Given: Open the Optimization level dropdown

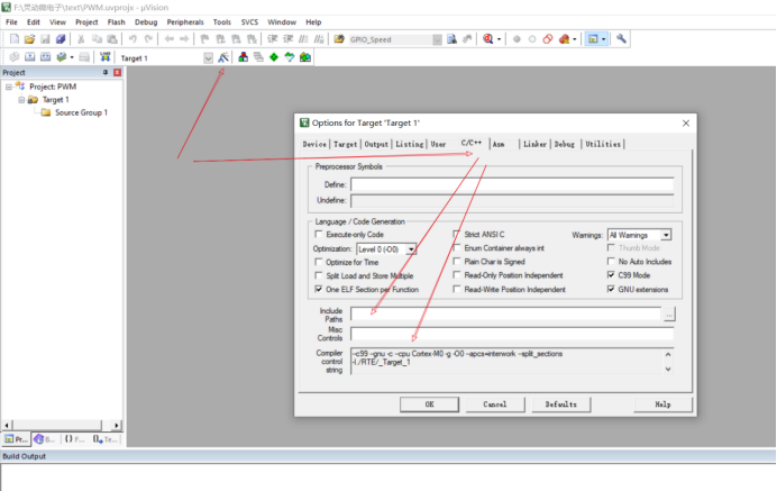Looking at the screenshot, I should [411, 248].
